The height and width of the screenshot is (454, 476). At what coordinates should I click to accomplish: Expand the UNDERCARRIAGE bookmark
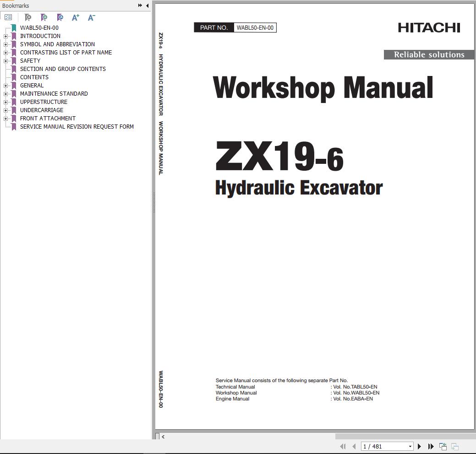coord(5,110)
